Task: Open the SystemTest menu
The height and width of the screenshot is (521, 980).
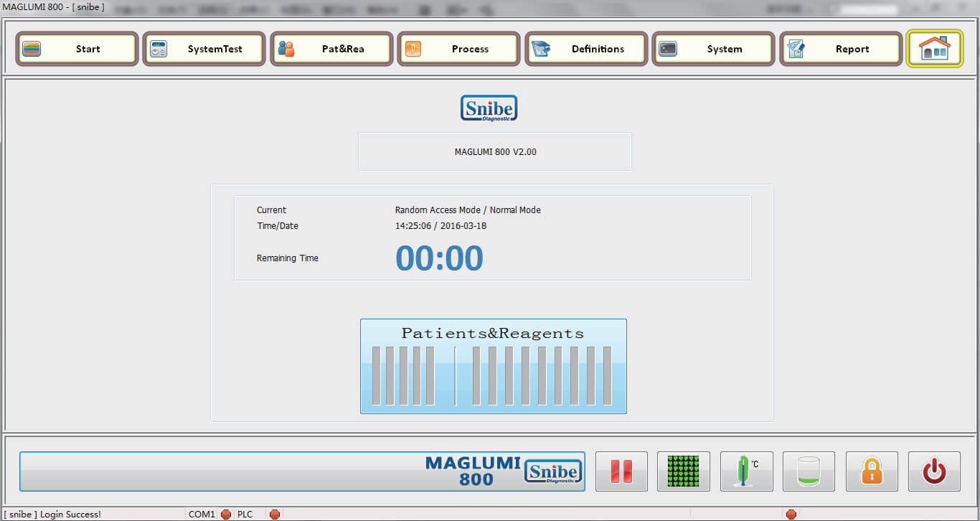Action: 204,49
